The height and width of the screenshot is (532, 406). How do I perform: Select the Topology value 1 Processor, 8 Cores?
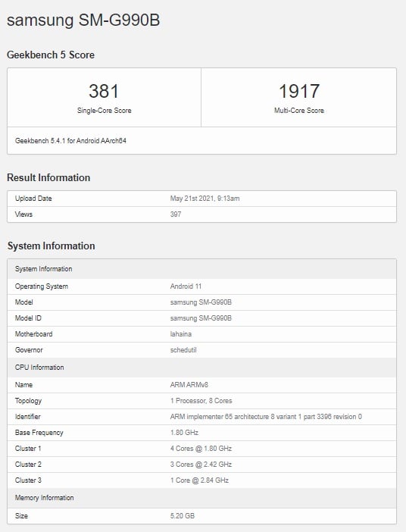(x=201, y=401)
